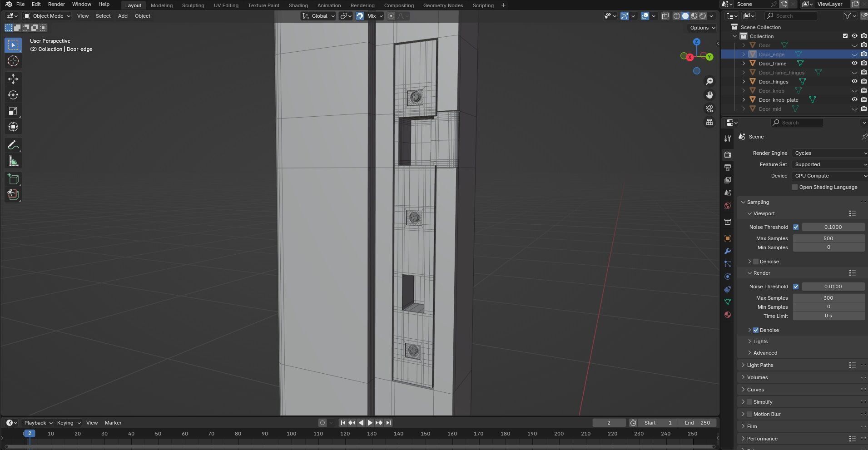
Task: Enable the Viewport Denoise checkbox
Action: (x=756, y=262)
